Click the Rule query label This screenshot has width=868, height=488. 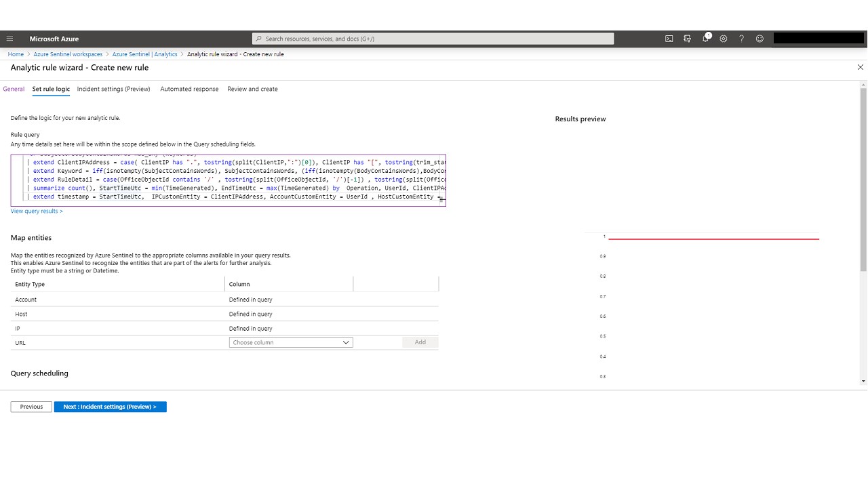25,135
